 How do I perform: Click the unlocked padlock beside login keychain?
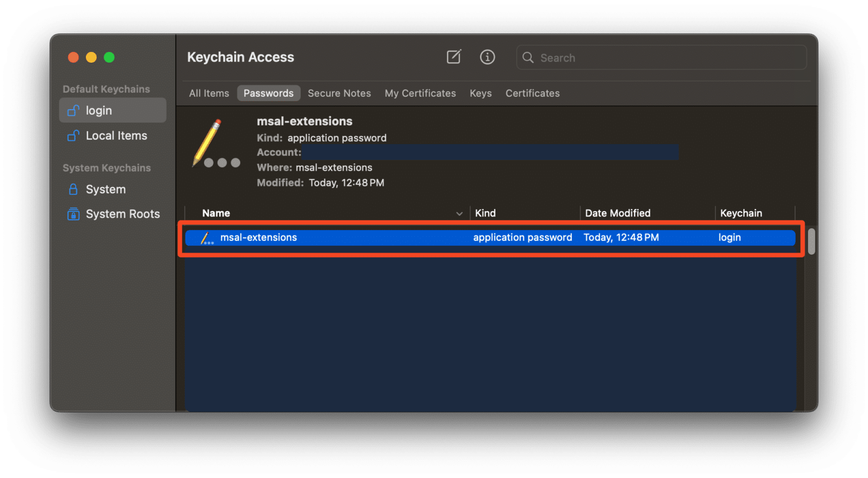pos(73,110)
